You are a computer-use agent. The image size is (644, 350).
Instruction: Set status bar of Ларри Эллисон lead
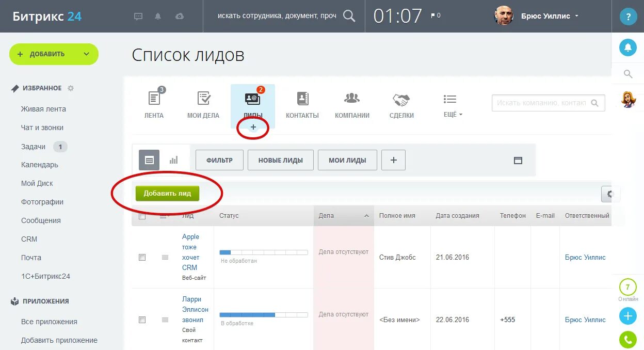pyautogui.click(x=264, y=314)
